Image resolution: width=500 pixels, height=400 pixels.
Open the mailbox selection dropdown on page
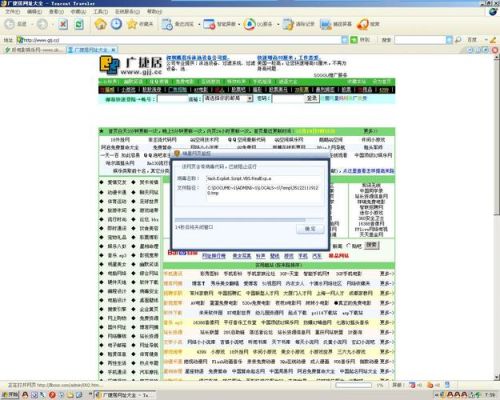pyautogui.click(x=250, y=99)
